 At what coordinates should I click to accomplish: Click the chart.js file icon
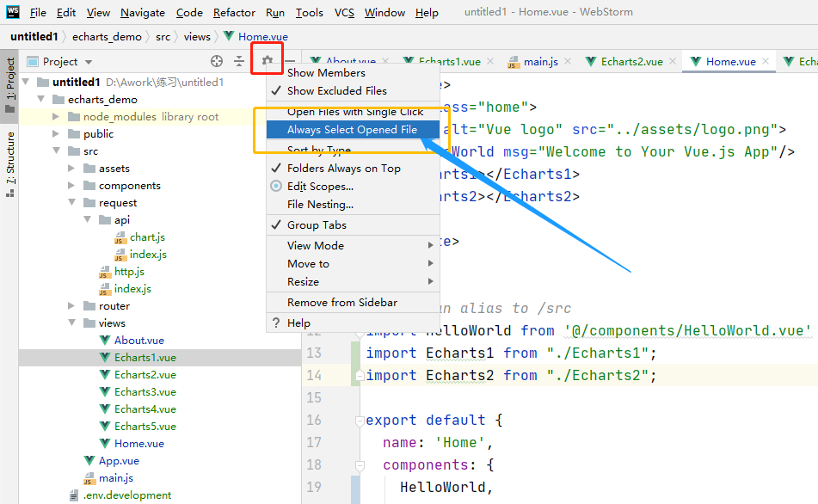tap(120, 238)
